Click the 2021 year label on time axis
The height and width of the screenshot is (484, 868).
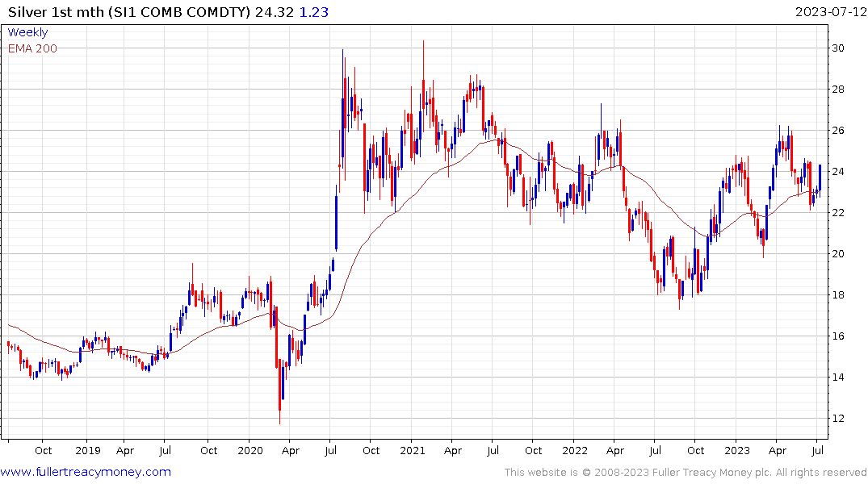[413, 451]
